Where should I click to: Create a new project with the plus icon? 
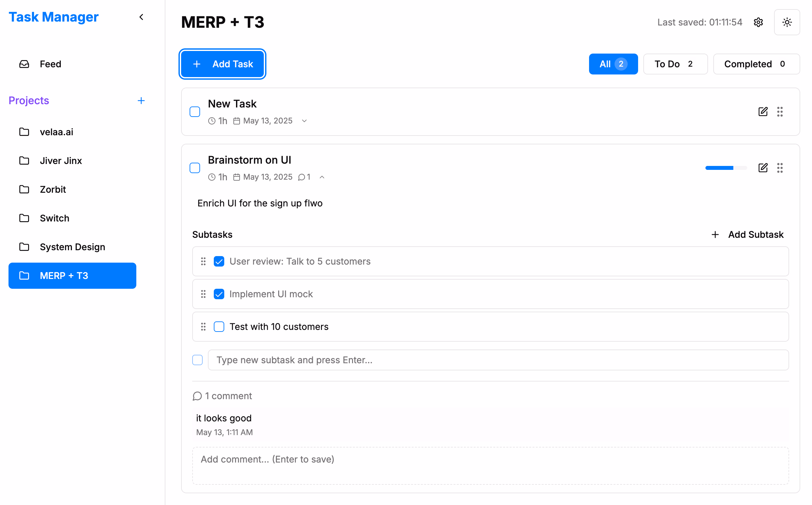click(x=141, y=100)
